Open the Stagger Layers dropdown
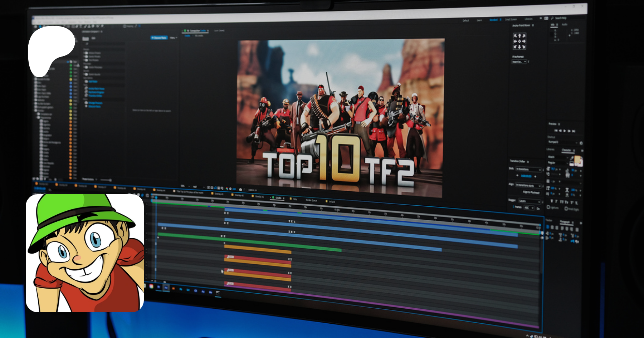The height and width of the screenshot is (338, 644). (530, 201)
